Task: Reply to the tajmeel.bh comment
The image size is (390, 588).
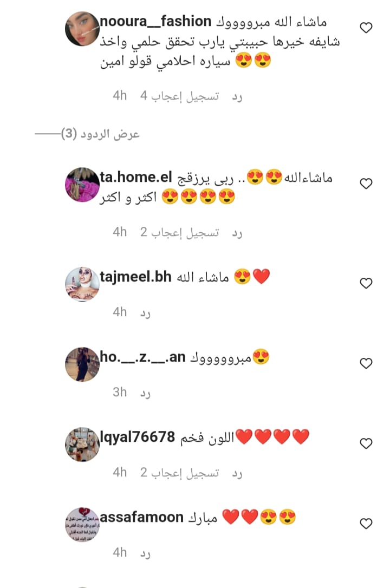Action: pos(146,313)
